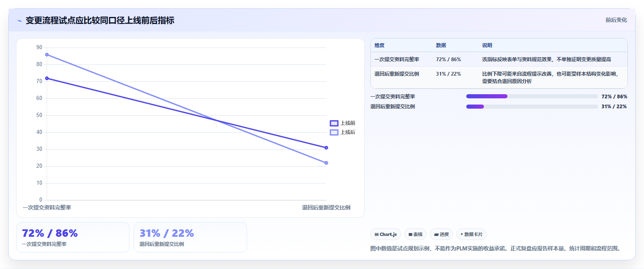The height and width of the screenshot is (269, 644).
Task: Click the 数据 table column header
Action: point(441,45)
